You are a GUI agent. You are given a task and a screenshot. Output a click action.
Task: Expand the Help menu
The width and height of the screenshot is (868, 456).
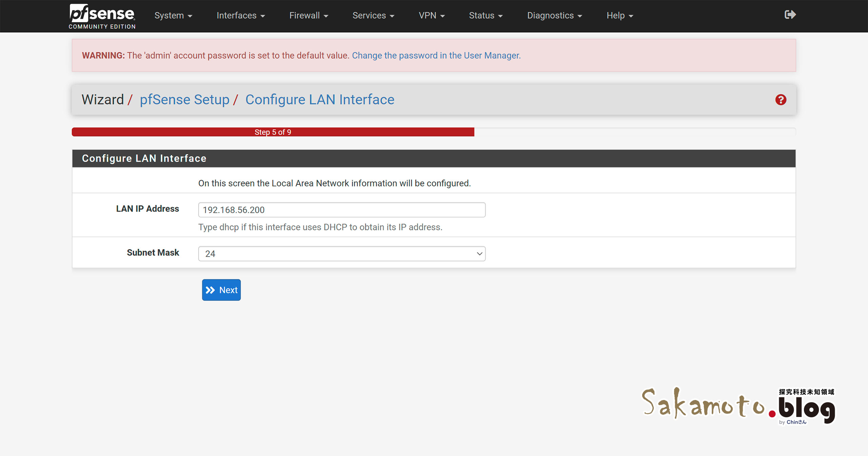[x=620, y=16]
